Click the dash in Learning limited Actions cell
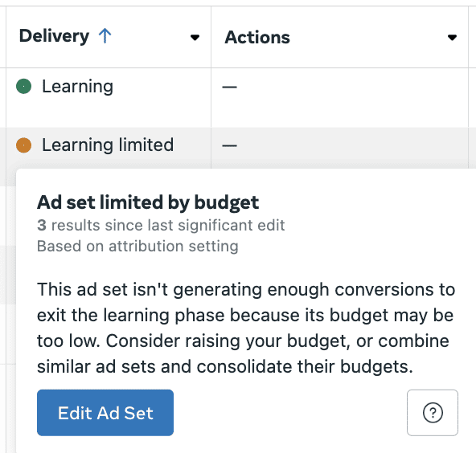Screen dimensions: 476x453 coord(229,146)
